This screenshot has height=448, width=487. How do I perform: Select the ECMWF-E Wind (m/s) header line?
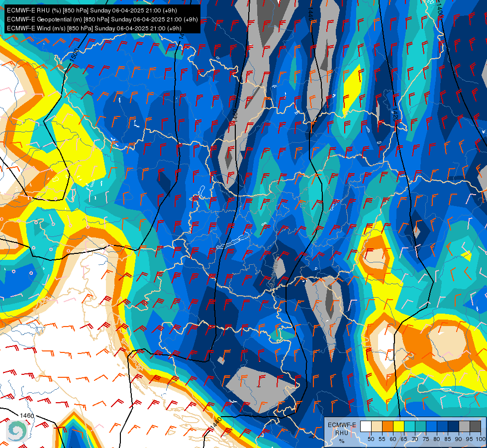[x=94, y=28]
